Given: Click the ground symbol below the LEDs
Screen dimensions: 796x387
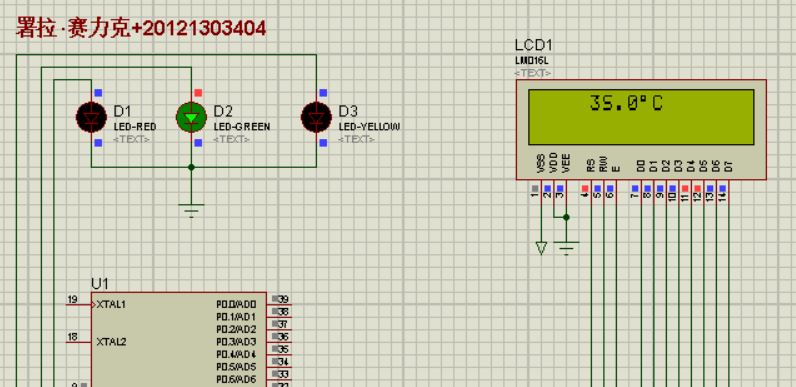Looking at the screenshot, I should (x=191, y=211).
